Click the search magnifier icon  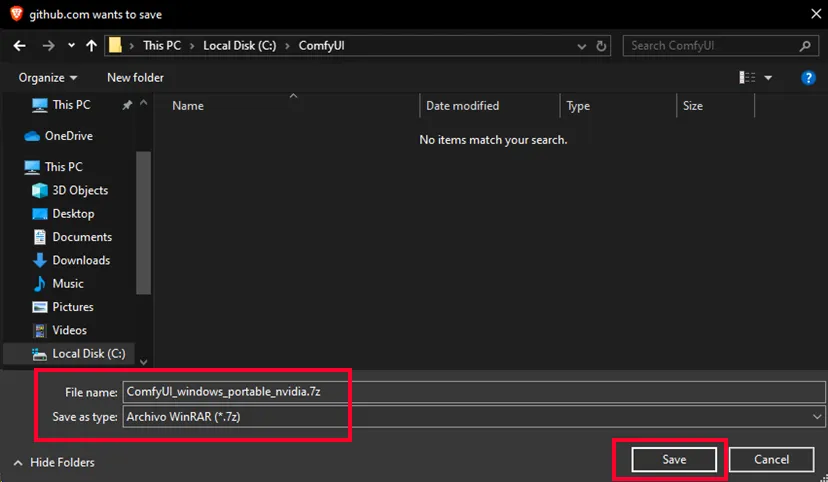[x=805, y=46]
